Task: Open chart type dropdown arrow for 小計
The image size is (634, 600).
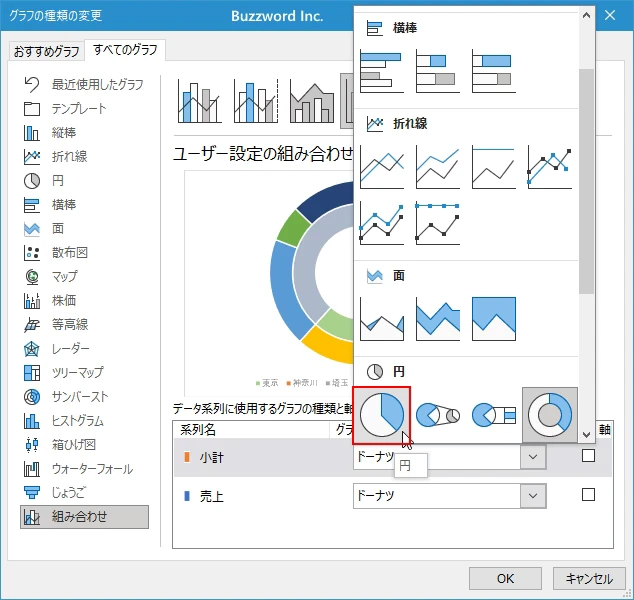Action: tap(535, 457)
